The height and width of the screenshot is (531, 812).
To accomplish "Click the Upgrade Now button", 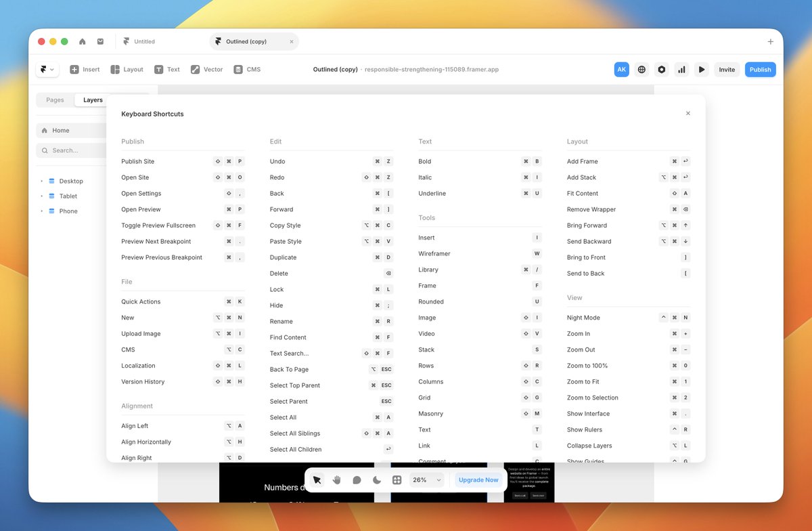I will (478, 480).
